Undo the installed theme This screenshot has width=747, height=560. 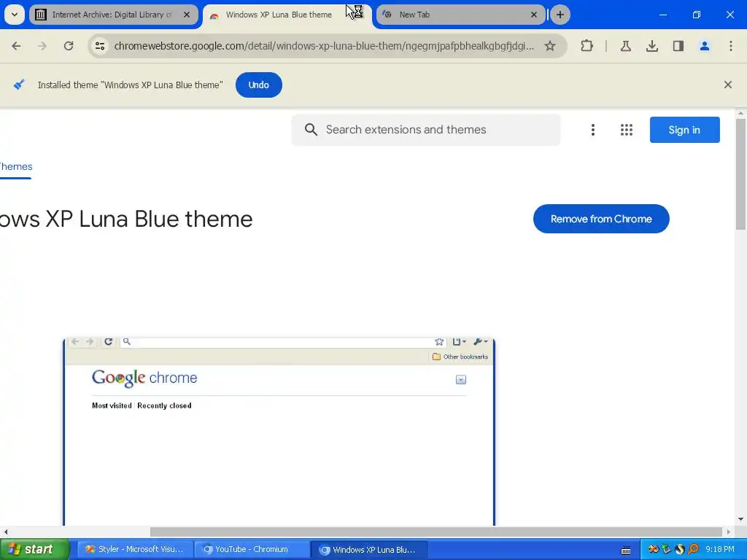[259, 85]
